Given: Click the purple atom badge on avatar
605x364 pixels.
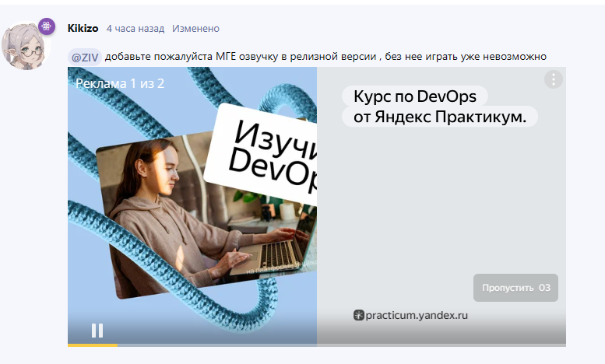Looking at the screenshot, I should click(47, 26).
